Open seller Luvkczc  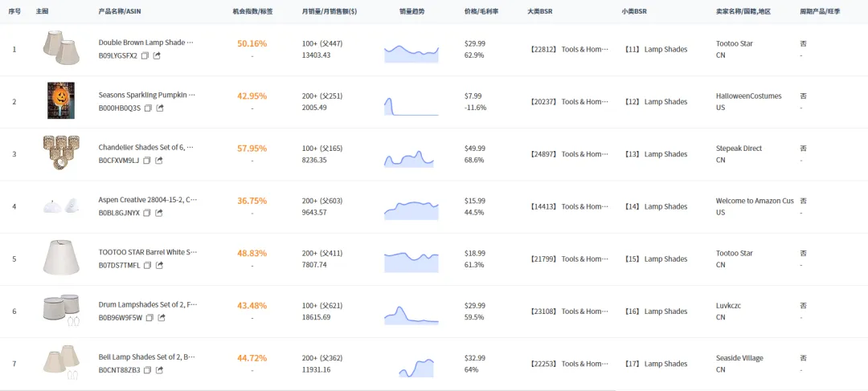pyautogui.click(x=728, y=305)
